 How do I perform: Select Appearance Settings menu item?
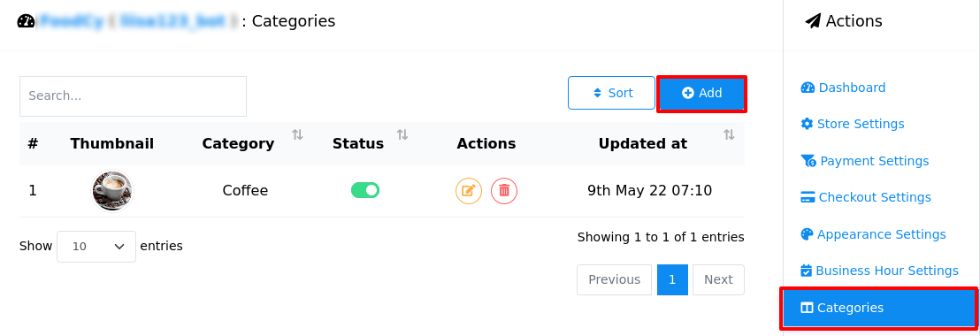tap(873, 235)
